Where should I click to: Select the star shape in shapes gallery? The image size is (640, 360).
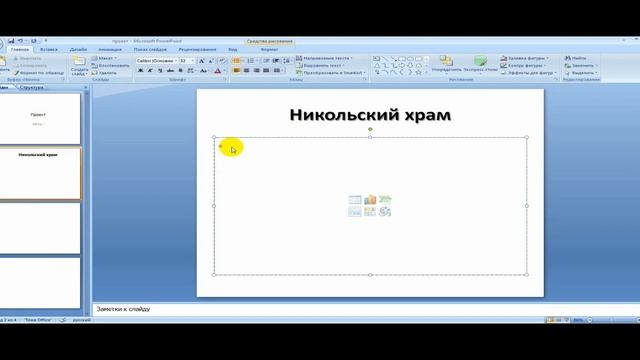click(x=418, y=72)
